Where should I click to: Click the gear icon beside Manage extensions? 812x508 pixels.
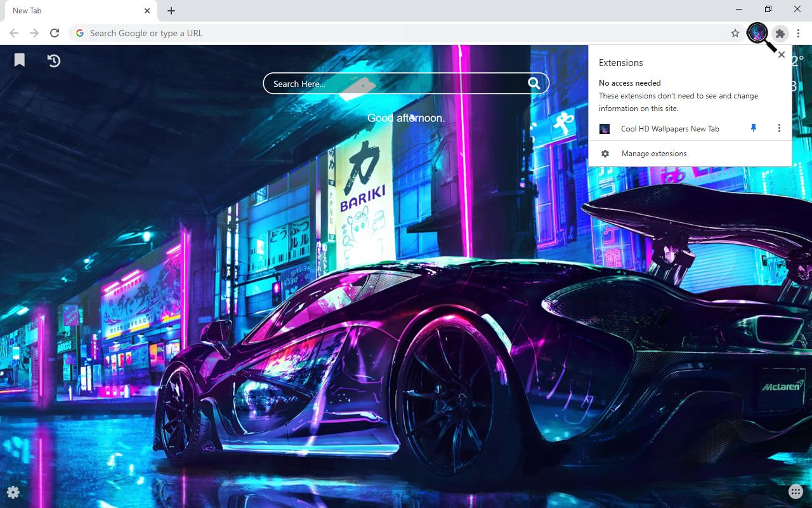coord(605,154)
